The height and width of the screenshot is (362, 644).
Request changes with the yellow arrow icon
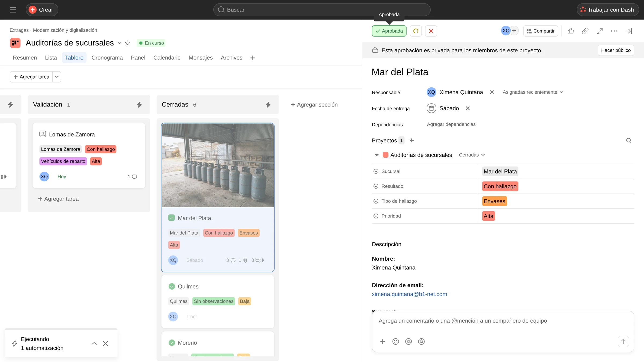[416, 31]
